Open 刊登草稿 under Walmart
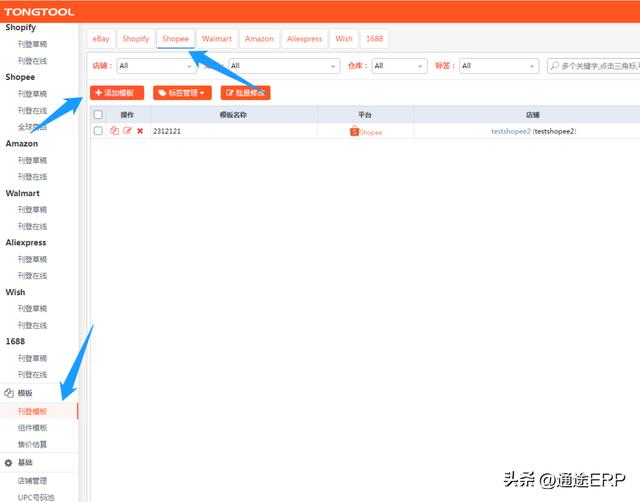This screenshot has height=502, width=640. 32,210
